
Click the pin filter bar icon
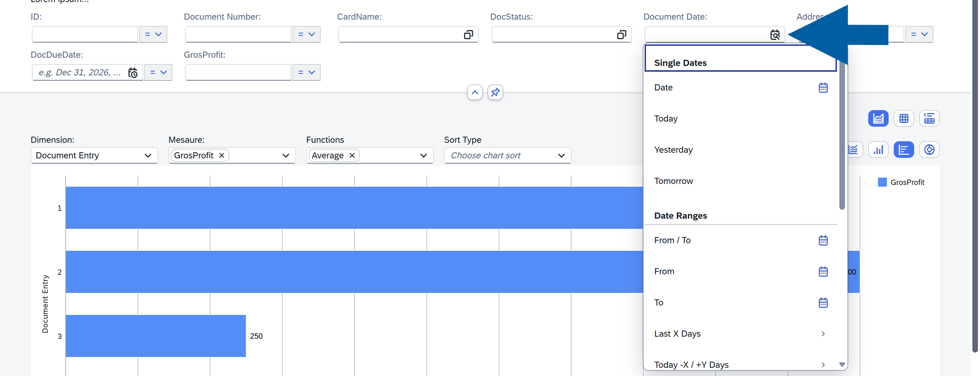pos(495,92)
